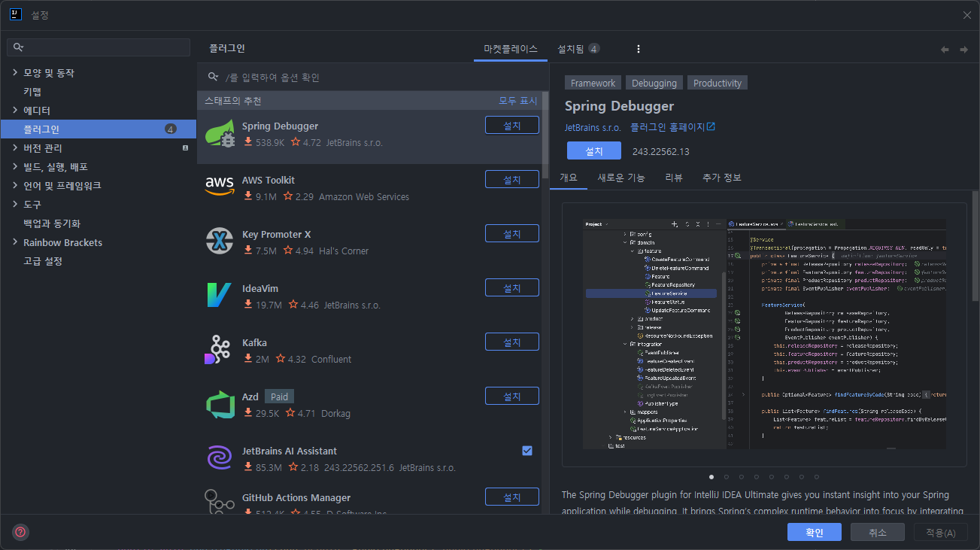Screen dimensions: 980x550
Task: Open the 추가 정보 tab
Action: click(x=722, y=178)
